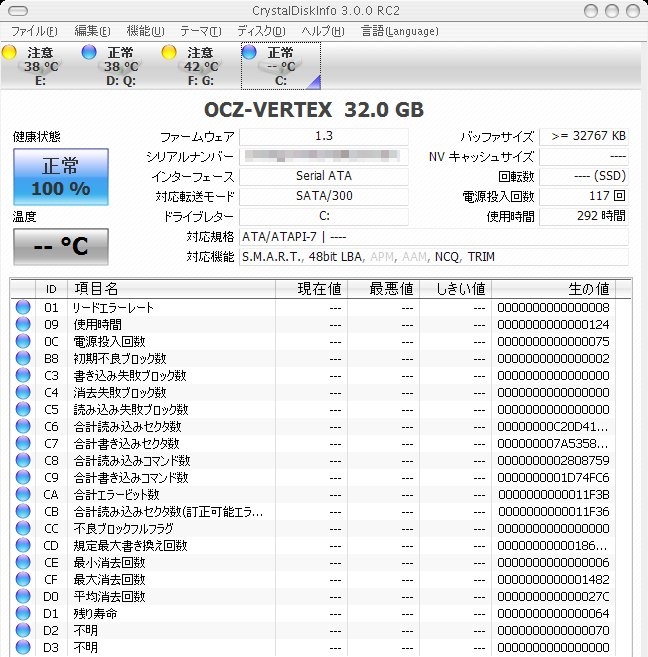The height and width of the screenshot is (657, 648).
Task: Select the 最大消去回数 attribute name
Action: click(109, 579)
